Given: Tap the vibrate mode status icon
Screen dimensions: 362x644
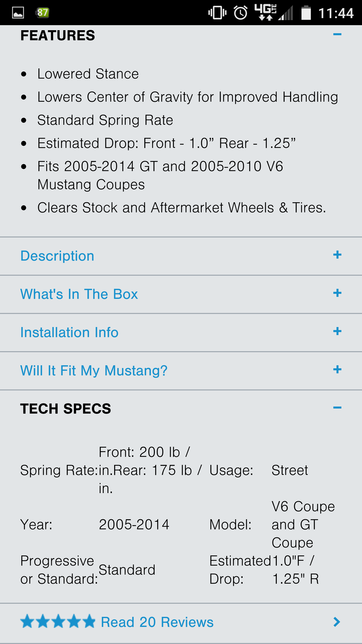Looking at the screenshot, I should [217, 13].
